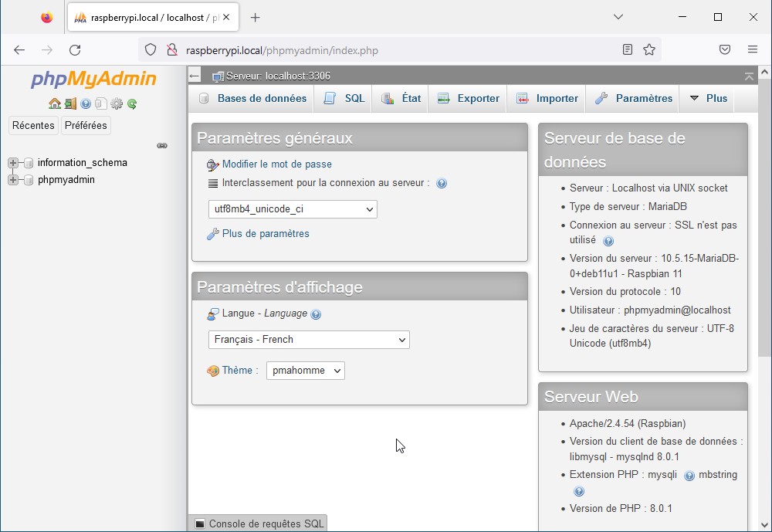The height and width of the screenshot is (532, 772).
Task: Click text Serveur : Localhost via UNIX socket
Action: tap(648, 188)
